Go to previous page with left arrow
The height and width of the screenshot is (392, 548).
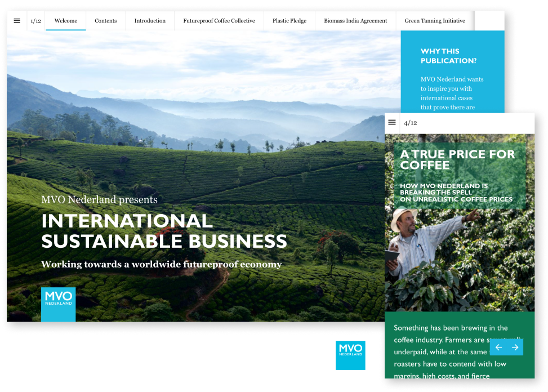(x=498, y=348)
